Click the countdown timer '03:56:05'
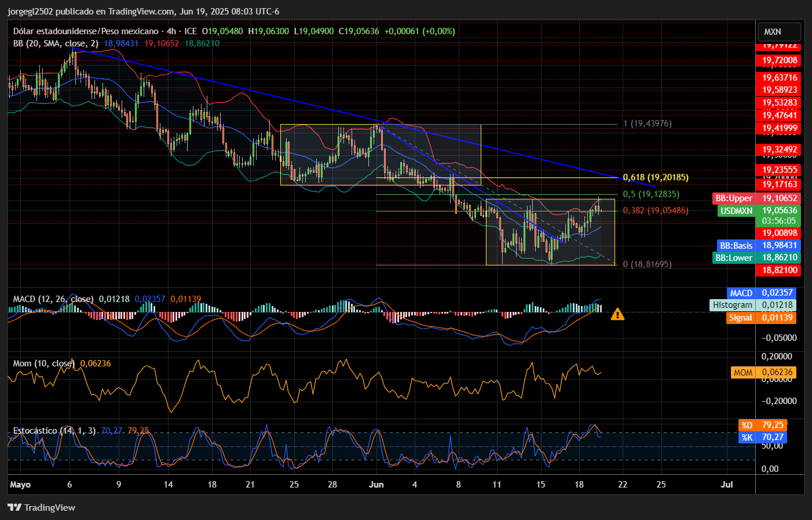This screenshot has width=812, height=520. 779,221
